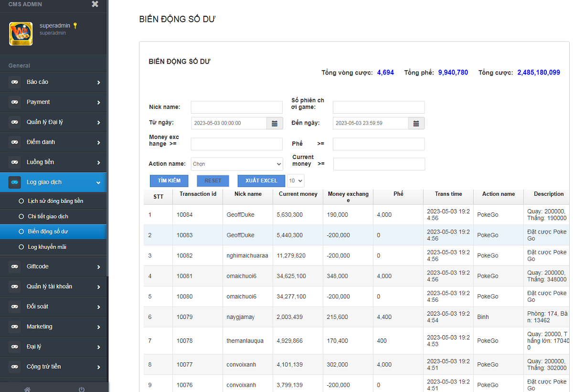Click the TÌM KIẾM button

coord(169,180)
